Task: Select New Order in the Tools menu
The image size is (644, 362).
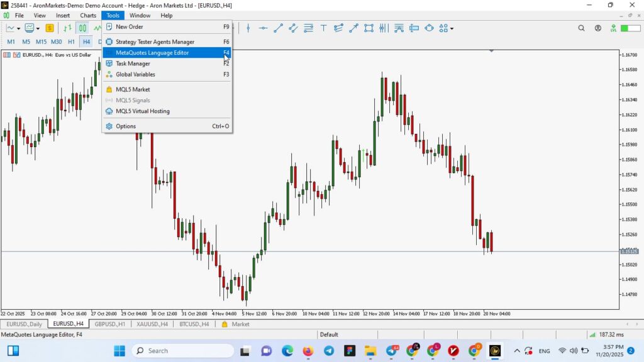Action: pos(130,27)
